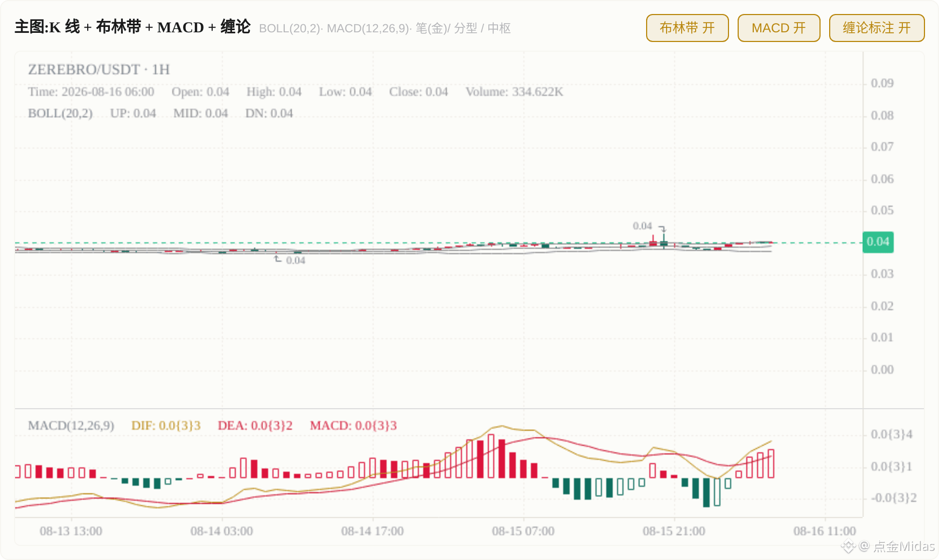Click the 0.08 price axis label
939x560 pixels.
point(882,116)
